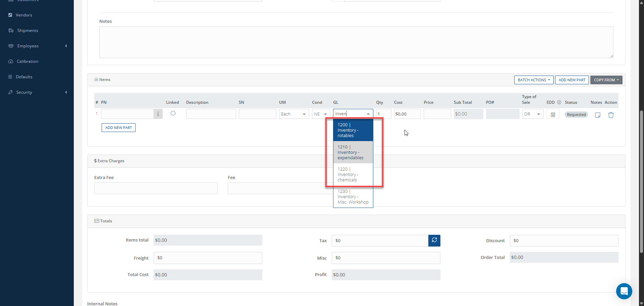The image size is (644, 306).
Task: Open the BATCH ACTIONS menu
Action: pyautogui.click(x=534, y=80)
